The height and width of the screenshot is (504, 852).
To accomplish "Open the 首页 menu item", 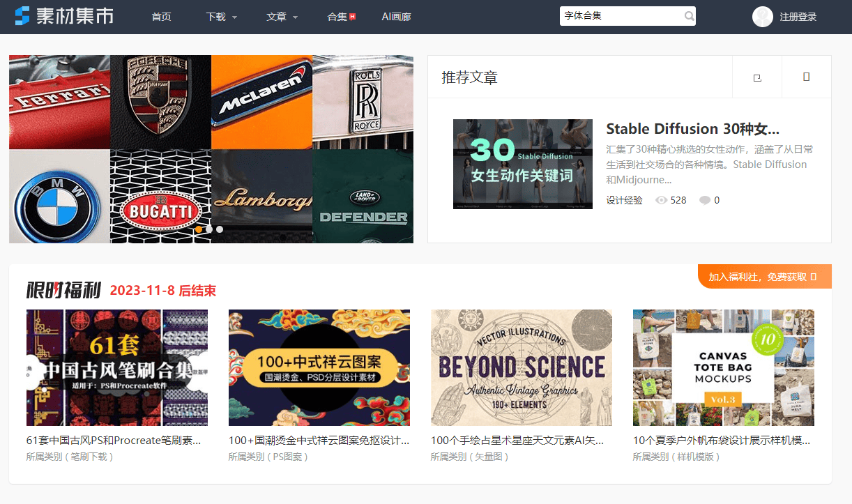I will click(161, 17).
